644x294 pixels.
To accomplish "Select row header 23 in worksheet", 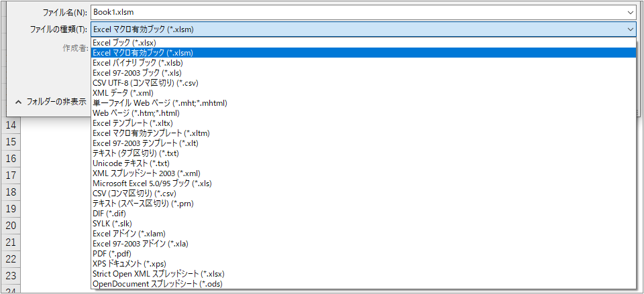I will click(x=11, y=275).
